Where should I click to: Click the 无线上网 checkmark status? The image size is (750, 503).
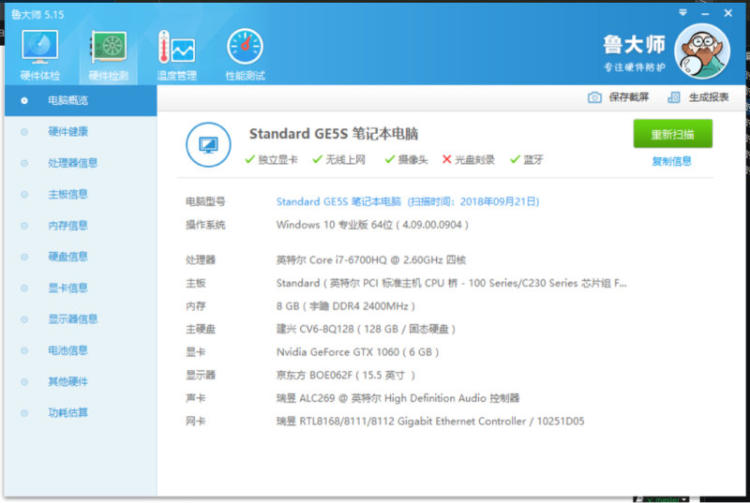click(339, 160)
